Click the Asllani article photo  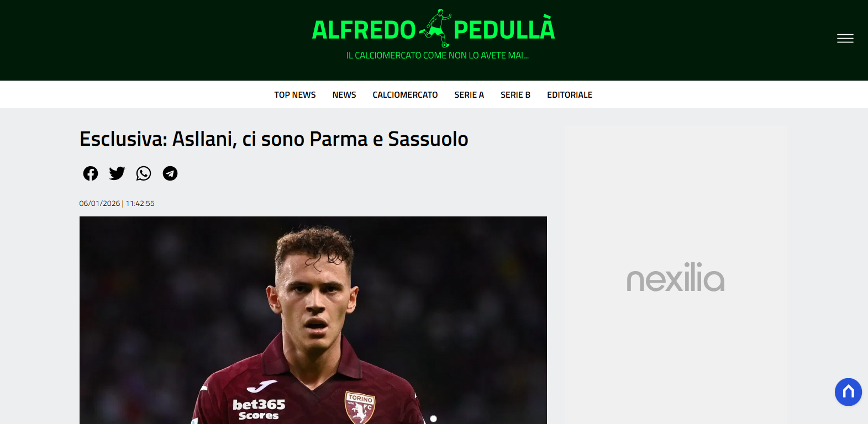coord(313,320)
